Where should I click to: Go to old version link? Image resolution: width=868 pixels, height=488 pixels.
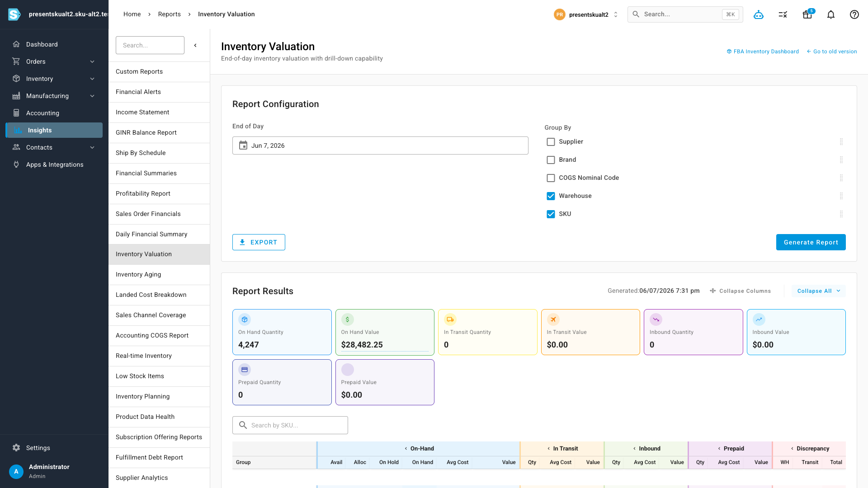pos(832,52)
